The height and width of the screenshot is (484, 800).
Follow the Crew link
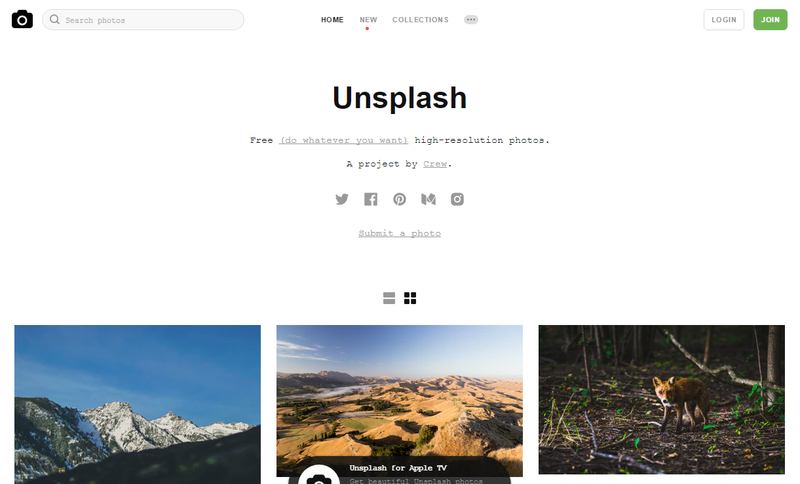pos(435,164)
